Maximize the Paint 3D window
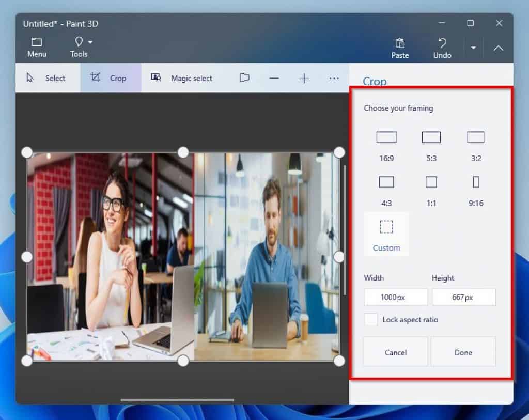Image resolution: width=529 pixels, height=420 pixels. point(470,23)
